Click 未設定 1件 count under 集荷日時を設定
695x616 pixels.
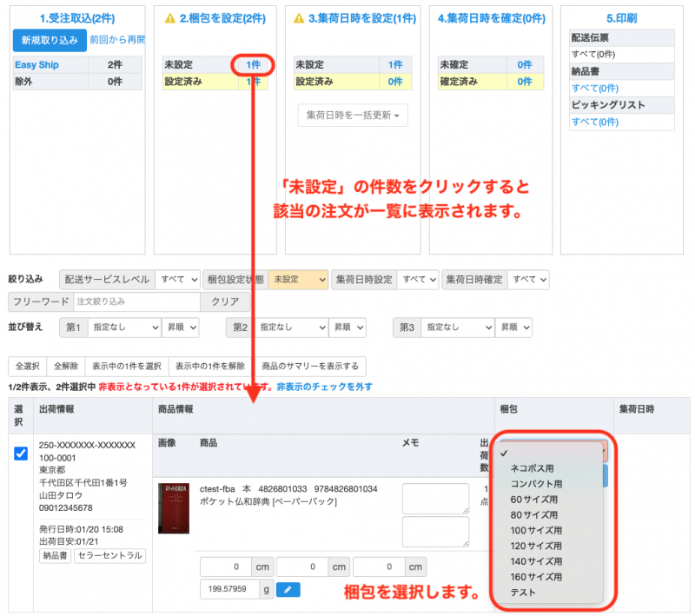(395, 64)
